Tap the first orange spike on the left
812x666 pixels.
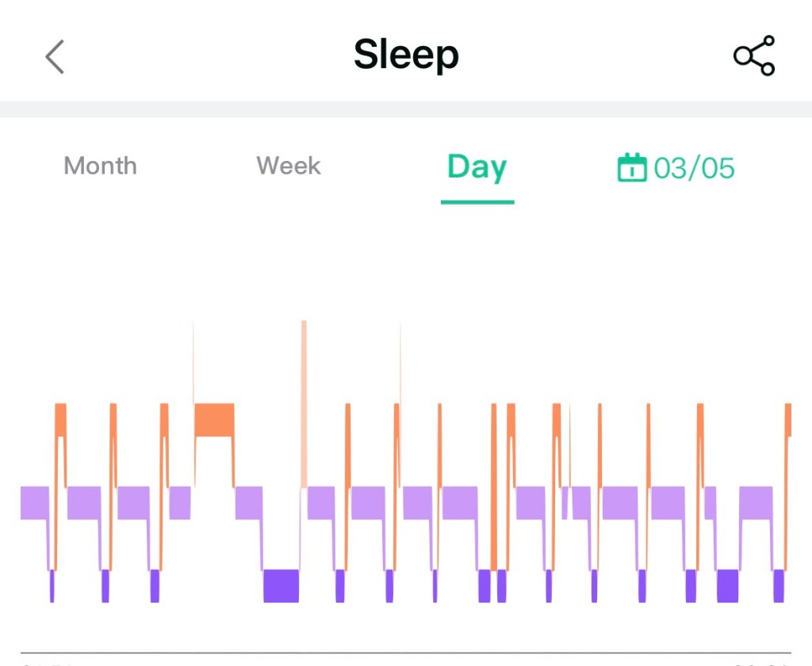(x=60, y=420)
